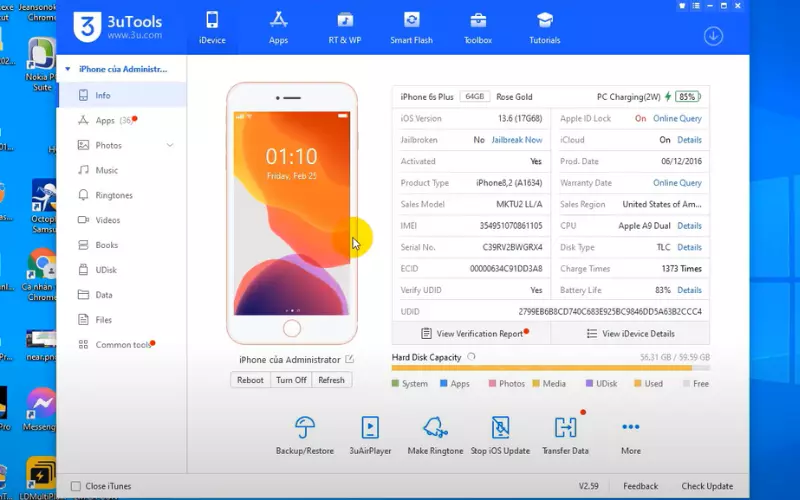This screenshot has height=500, width=800.
Task: Open the Cá nhân Chrome desktop shortcut
Action: point(41,276)
